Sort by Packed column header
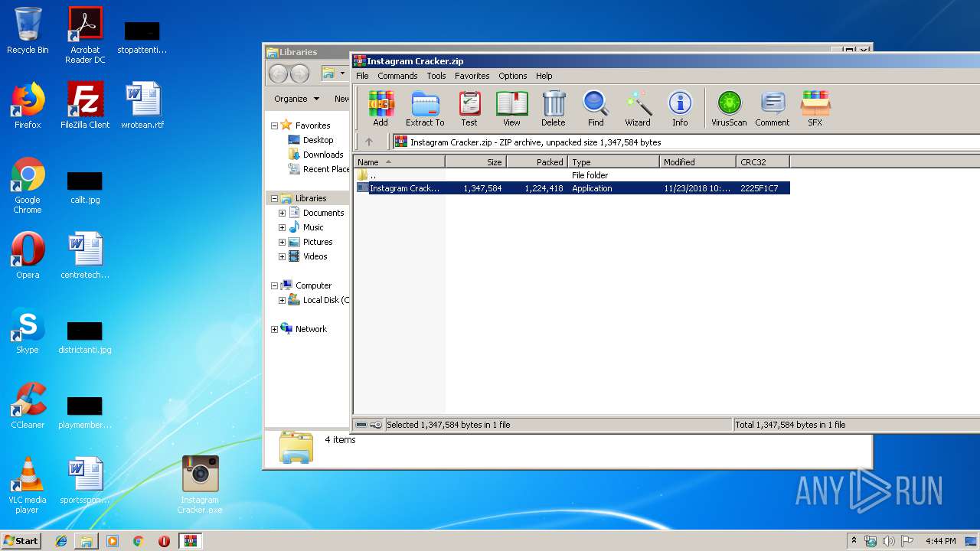980x551 pixels. 537,161
